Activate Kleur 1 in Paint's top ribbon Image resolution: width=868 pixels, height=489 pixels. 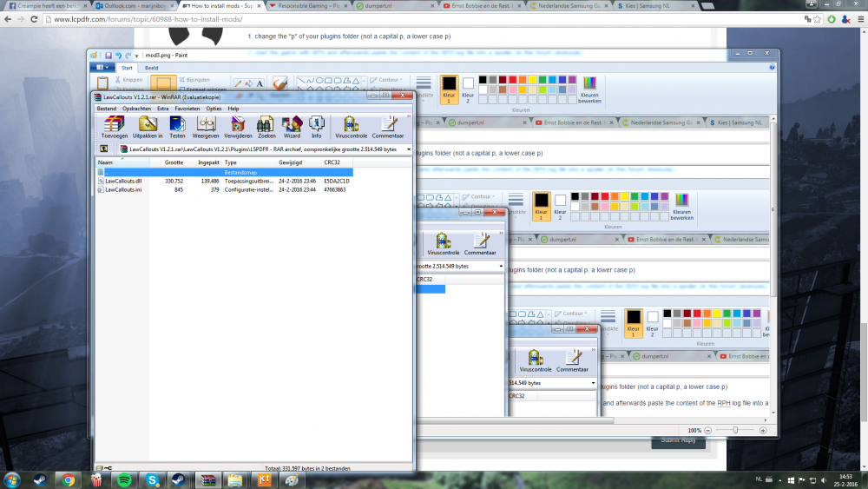pyautogui.click(x=449, y=89)
